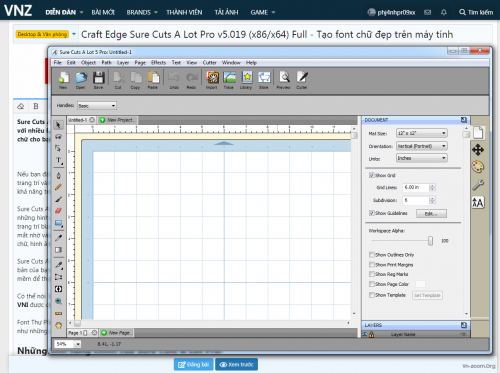Disable the Show Grid checkbox
Screen dimensions: 500x373
click(372, 175)
